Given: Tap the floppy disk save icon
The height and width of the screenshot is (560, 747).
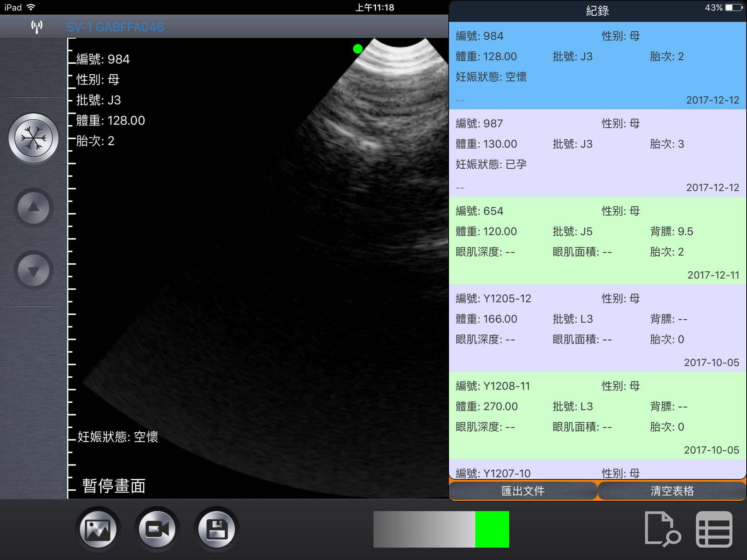Looking at the screenshot, I should click(217, 529).
